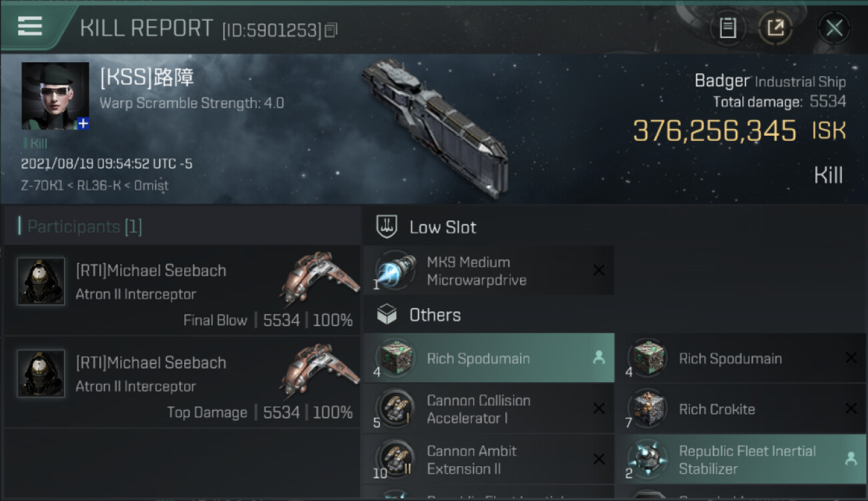868x501 pixels.
Task: Open Final Blow participant Michael Seebach
Action: point(182,291)
